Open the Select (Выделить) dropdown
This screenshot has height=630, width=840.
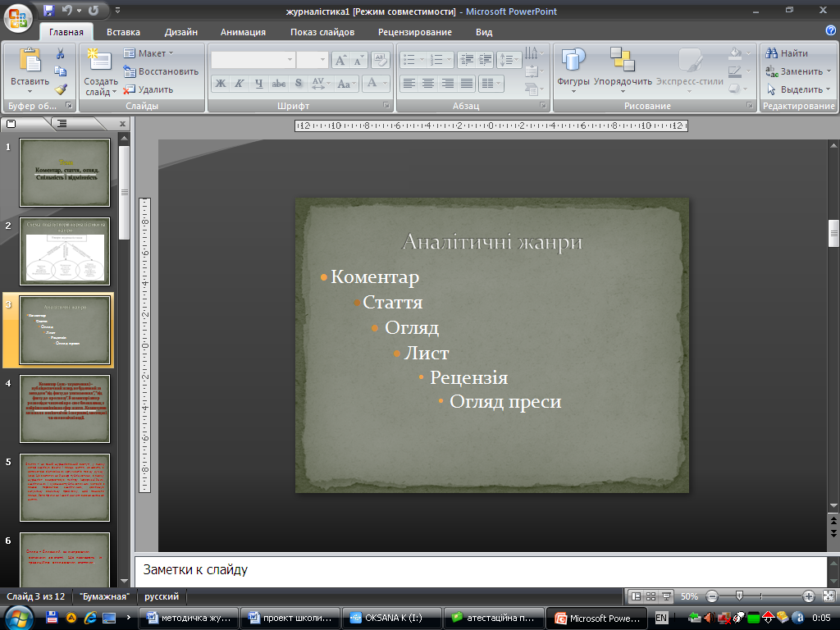coord(800,89)
